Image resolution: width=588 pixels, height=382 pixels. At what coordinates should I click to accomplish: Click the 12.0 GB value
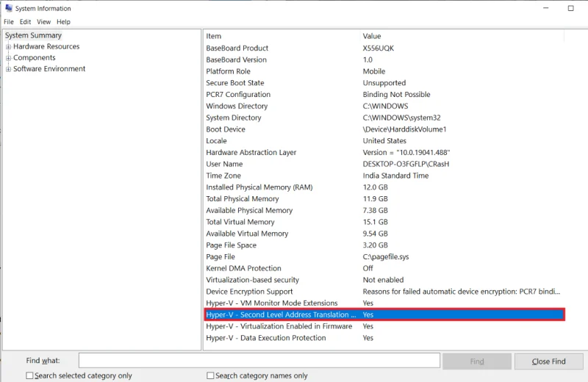click(376, 187)
